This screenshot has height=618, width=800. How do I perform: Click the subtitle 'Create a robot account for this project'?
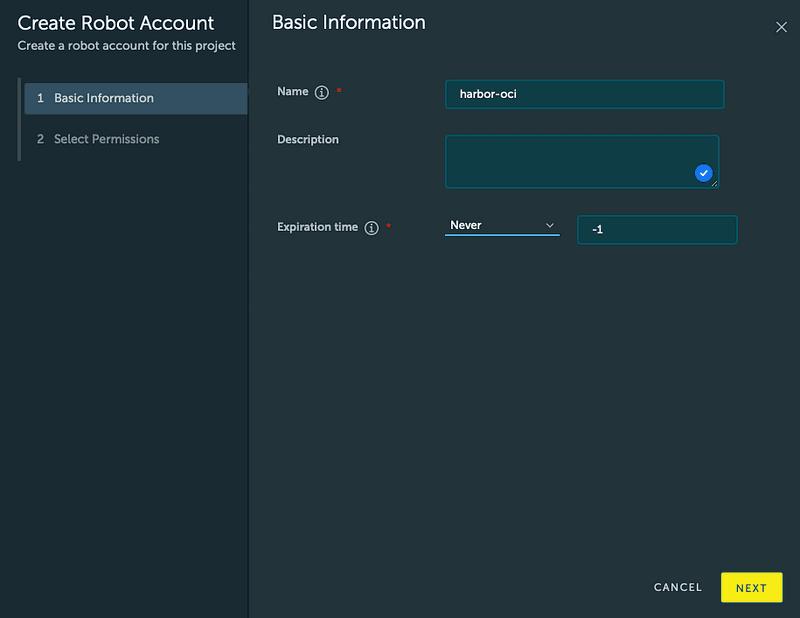pos(127,46)
